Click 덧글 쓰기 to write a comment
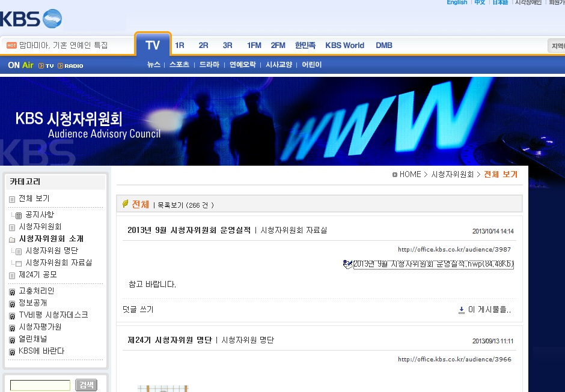 point(138,310)
